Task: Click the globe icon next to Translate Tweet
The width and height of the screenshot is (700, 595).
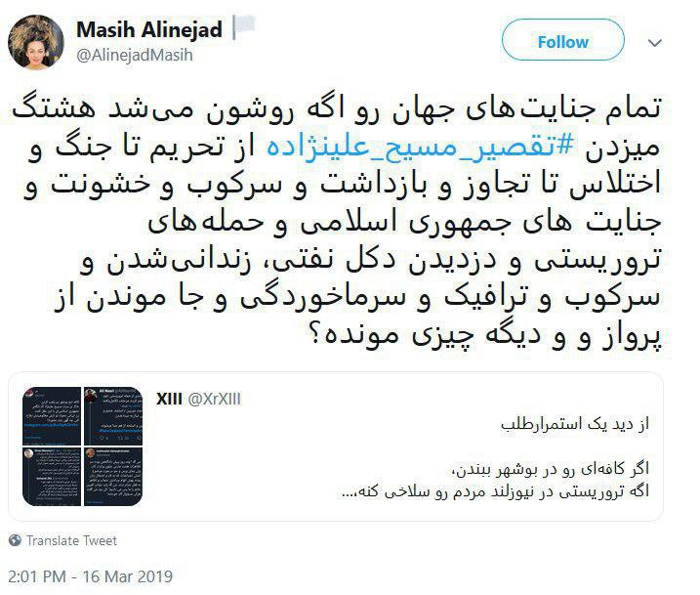Action: pyautogui.click(x=15, y=540)
